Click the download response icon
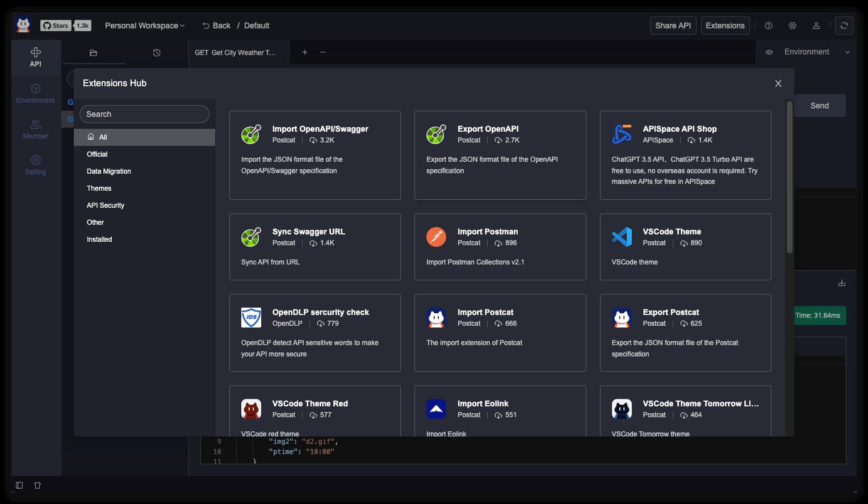 pyautogui.click(x=841, y=283)
